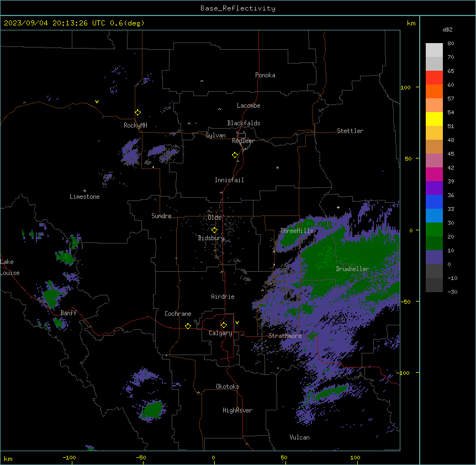Select the dark green 20 dBZ legend color
Viewport: 476px width, 465px height.
point(434,244)
